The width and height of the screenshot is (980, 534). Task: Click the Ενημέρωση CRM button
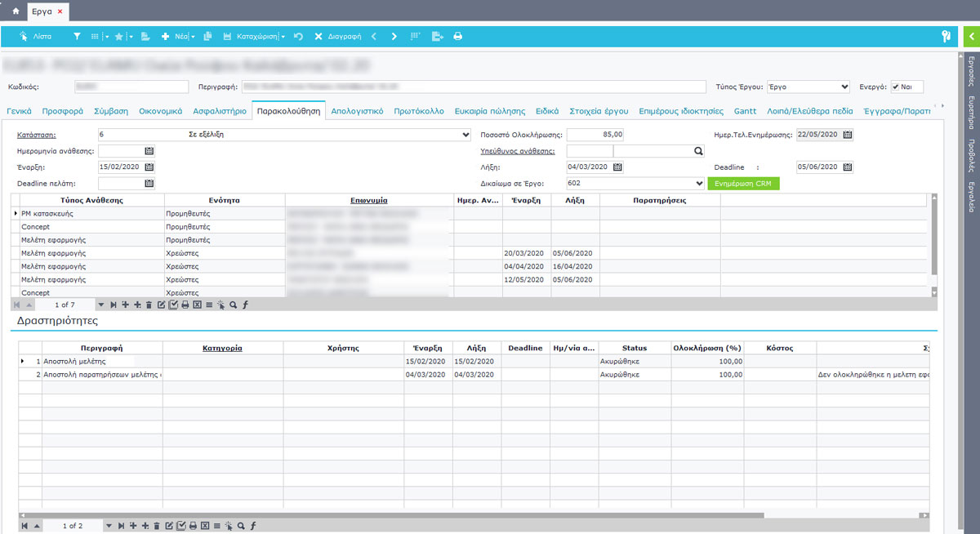(x=742, y=184)
